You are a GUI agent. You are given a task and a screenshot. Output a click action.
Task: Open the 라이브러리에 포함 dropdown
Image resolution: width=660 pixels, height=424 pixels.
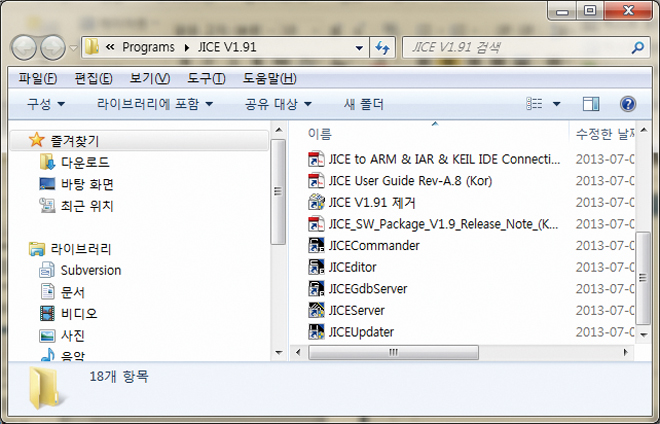point(155,104)
